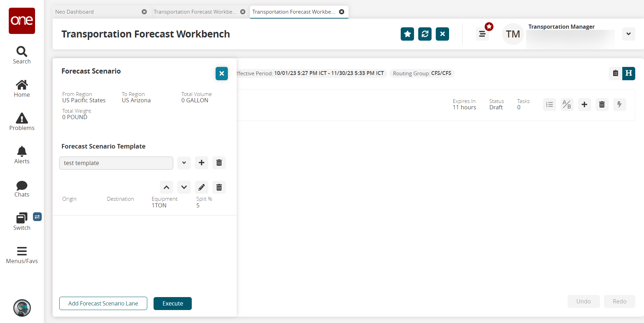Delete the selected test template
The width and height of the screenshot is (644, 323).
click(x=219, y=163)
